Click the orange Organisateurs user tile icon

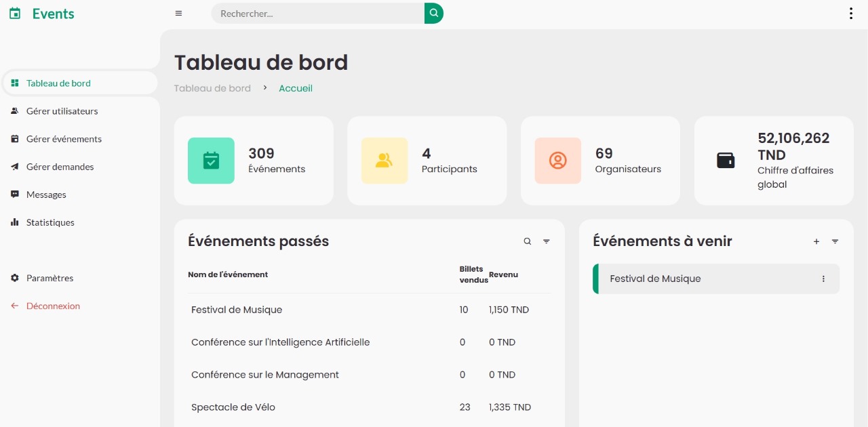coord(558,161)
